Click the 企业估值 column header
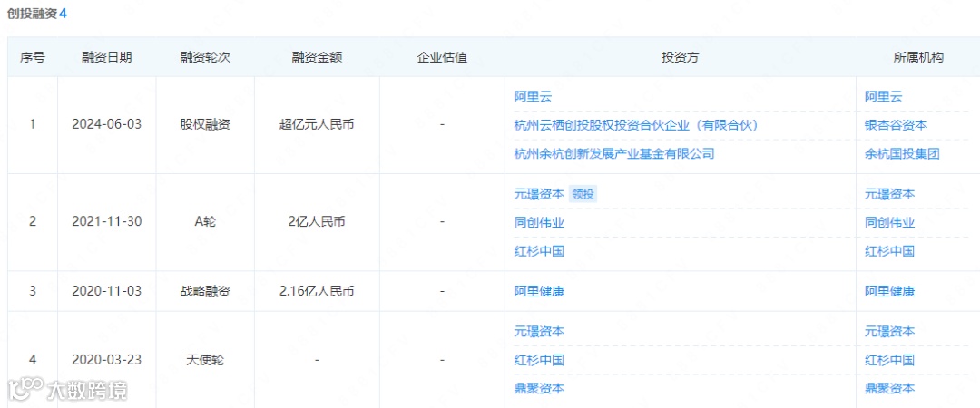980x408 pixels. click(x=442, y=57)
